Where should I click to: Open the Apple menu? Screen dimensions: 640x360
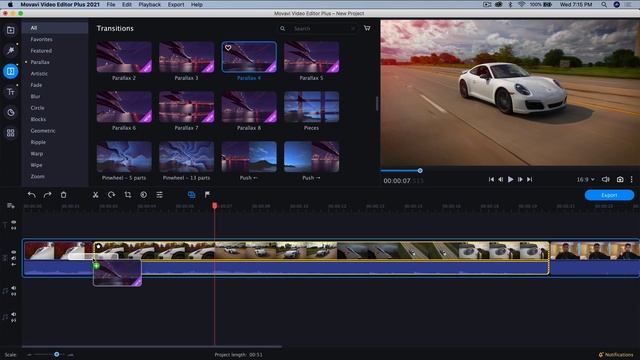click(10, 4)
